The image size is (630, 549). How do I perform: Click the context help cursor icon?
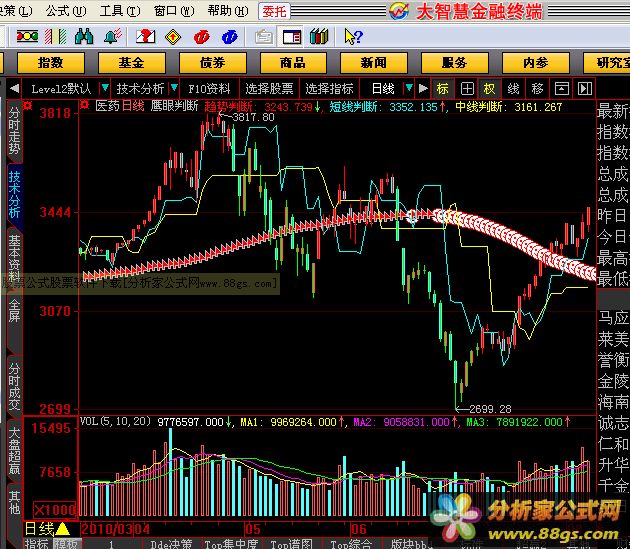(x=354, y=37)
